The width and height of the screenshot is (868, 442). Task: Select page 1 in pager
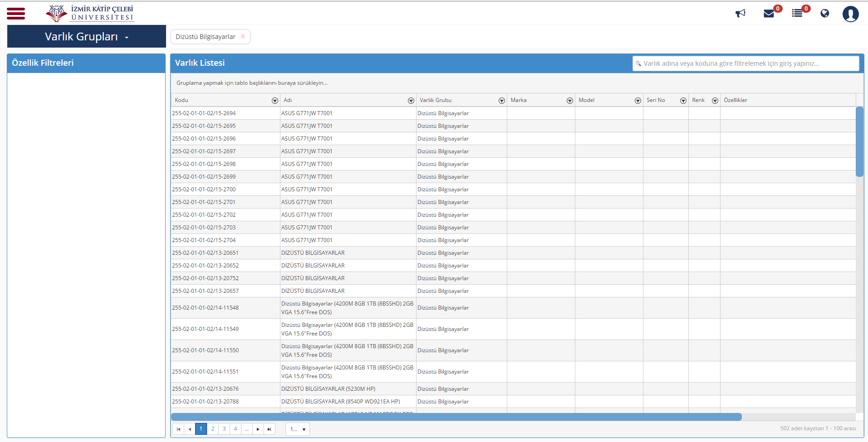pos(201,429)
